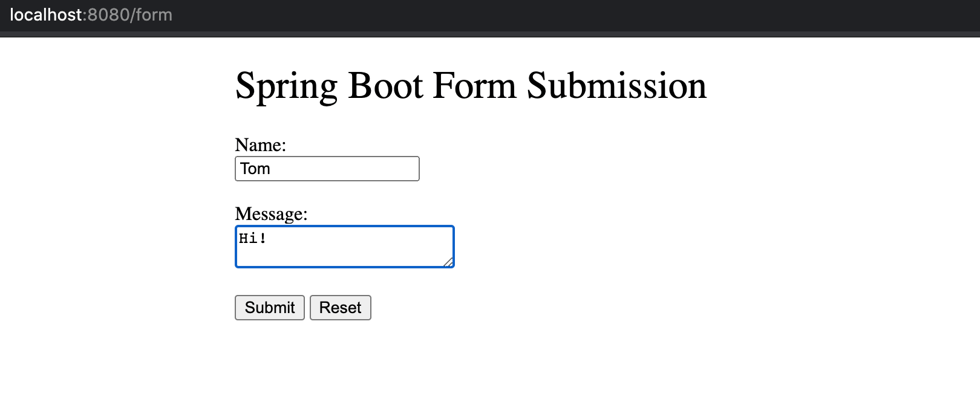Click the "Spring Boot Form Submission" heading

coord(470,85)
